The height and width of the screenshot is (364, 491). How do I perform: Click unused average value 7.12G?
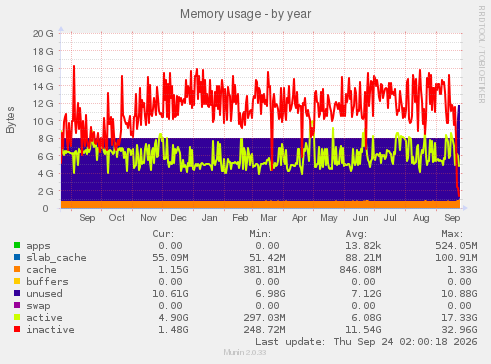[x=366, y=294]
